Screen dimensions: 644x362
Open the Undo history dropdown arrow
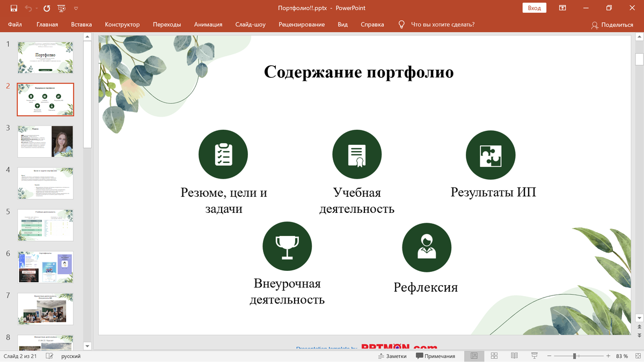tap(36, 9)
